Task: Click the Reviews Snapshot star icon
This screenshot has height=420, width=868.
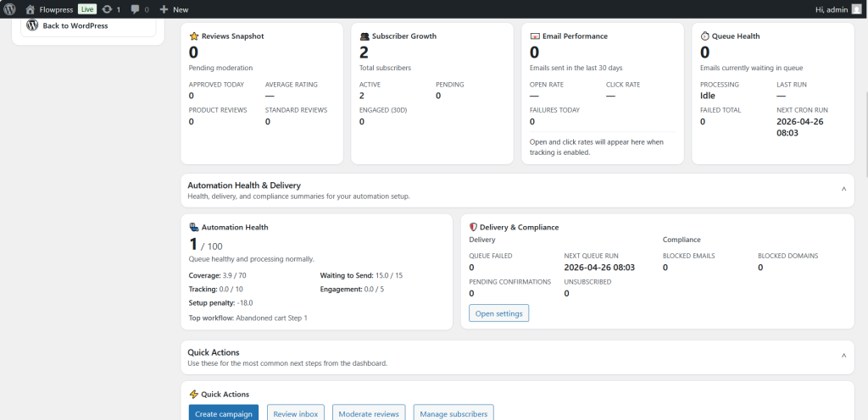Action: (x=194, y=36)
